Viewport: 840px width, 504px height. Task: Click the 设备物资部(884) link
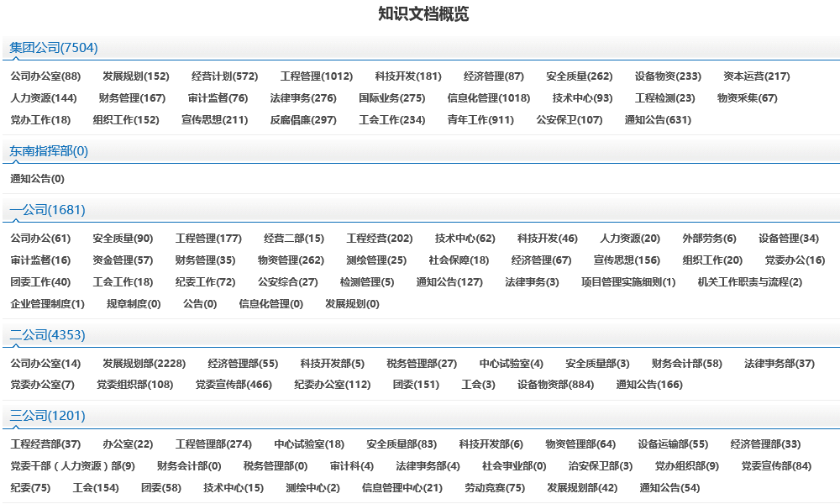(x=555, y=385)
